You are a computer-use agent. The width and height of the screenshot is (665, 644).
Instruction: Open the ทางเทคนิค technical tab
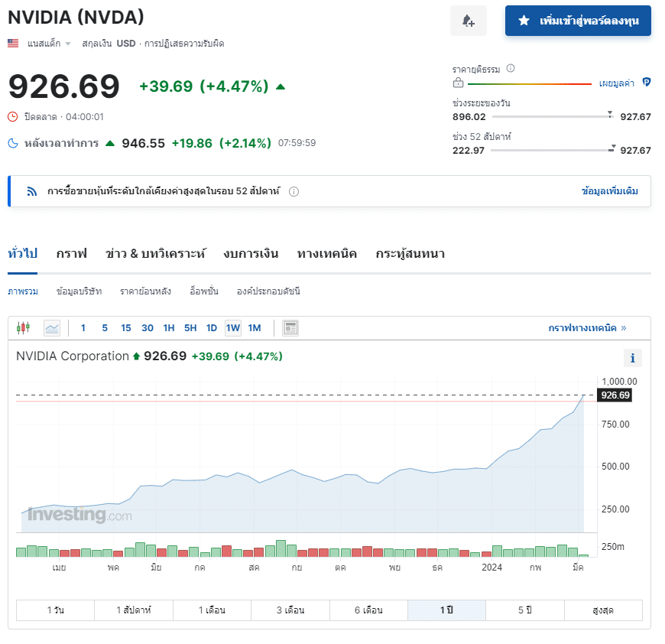pyautogui.click(x=327, y=254)
